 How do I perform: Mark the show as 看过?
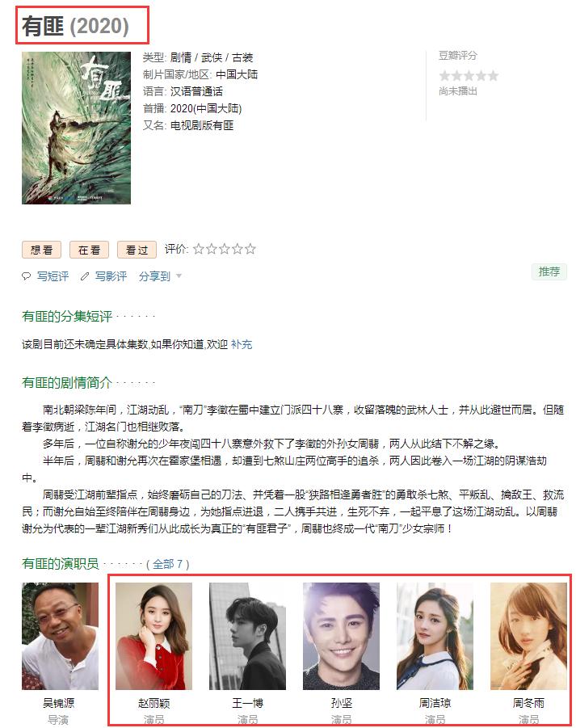[137, 250]
